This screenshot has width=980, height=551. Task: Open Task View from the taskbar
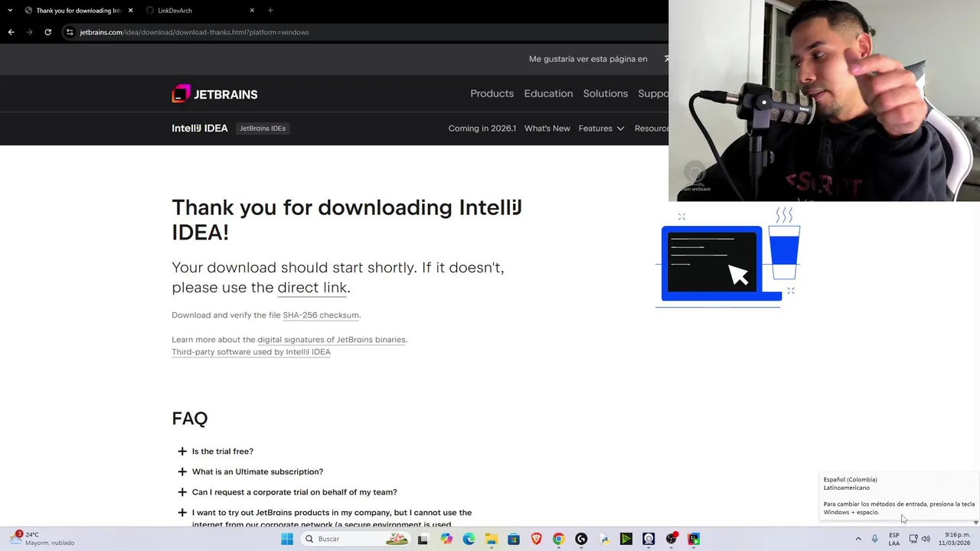click(x=423, y=539)
